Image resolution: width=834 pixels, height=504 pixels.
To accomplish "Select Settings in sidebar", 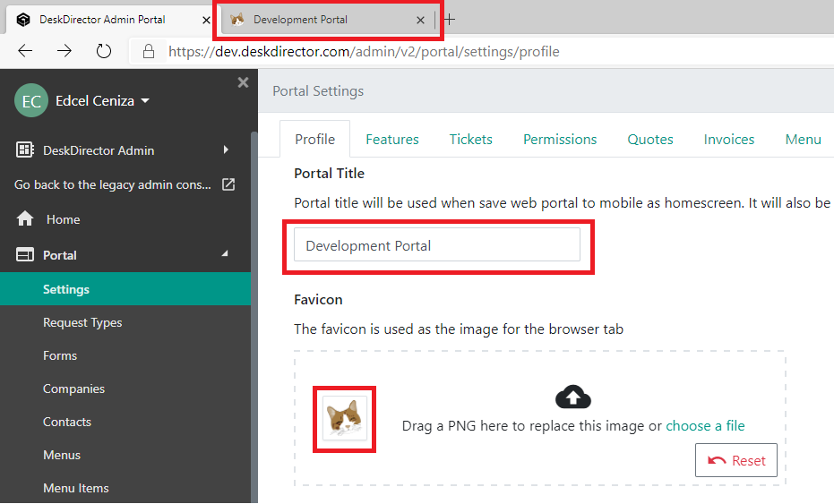I will tap(125, 289).
